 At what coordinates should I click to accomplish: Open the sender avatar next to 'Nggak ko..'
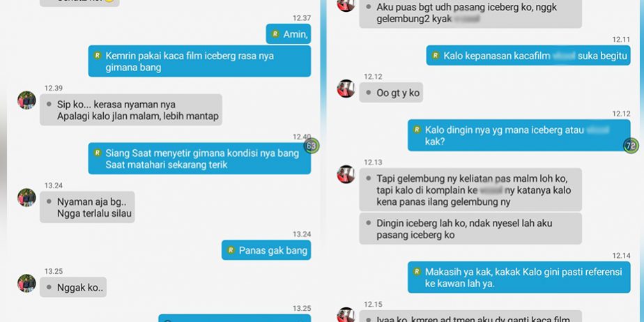point(26,283)
